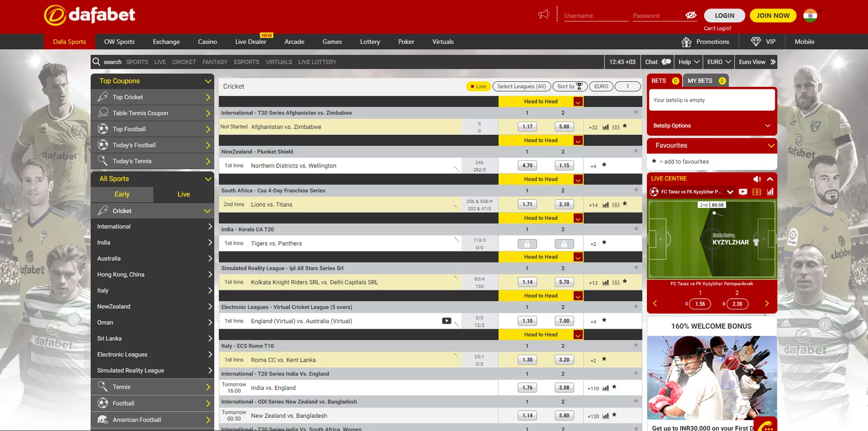
Task: Favourite the Roma CC vs. Kent Lanka match
Action: click(x=604, y=359)
